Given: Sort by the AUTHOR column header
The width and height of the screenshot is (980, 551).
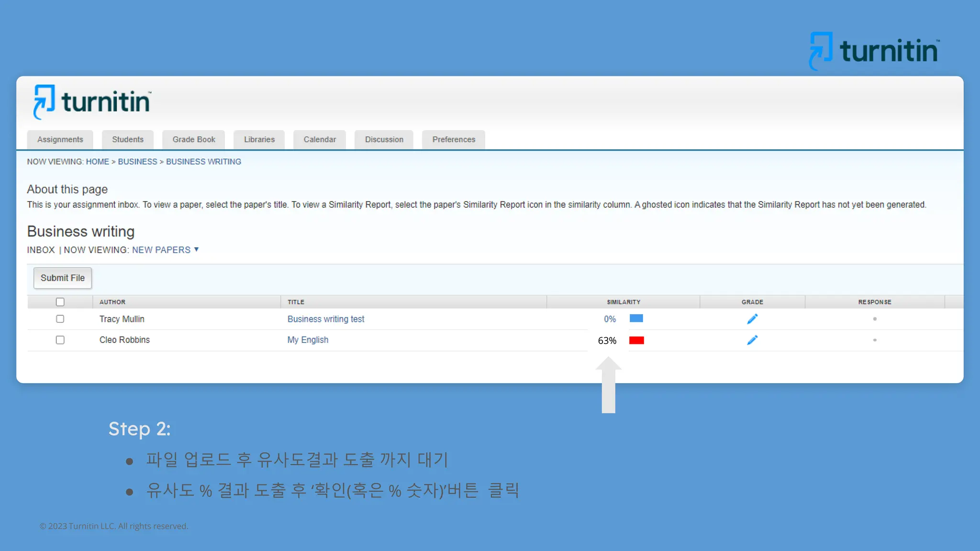Looking at the screenshot, I should click(x=112, y=302).
